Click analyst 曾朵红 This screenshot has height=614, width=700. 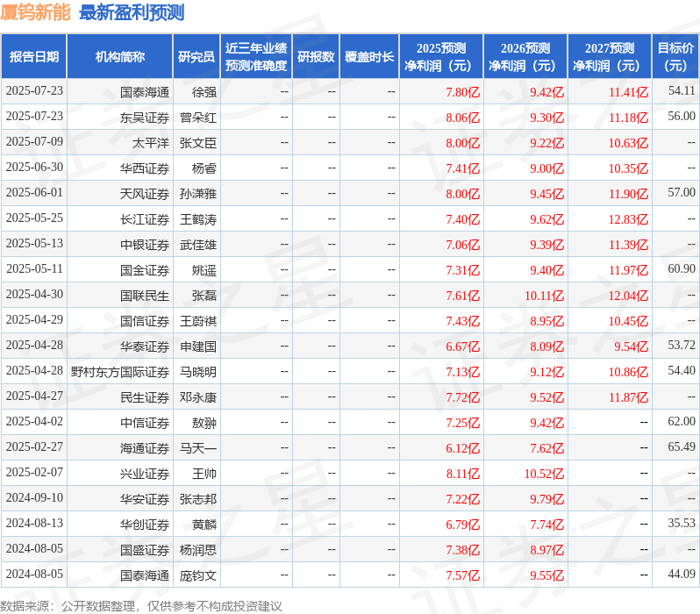click(x=198, y=118)
